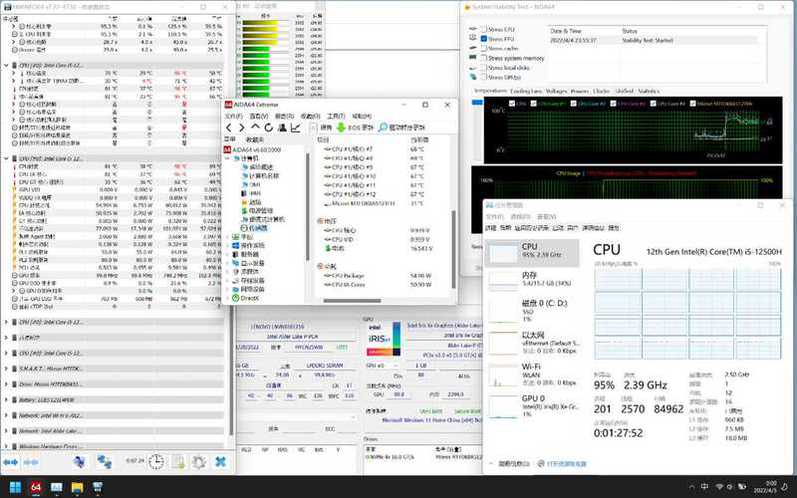
Task: Open the Cooling Fans tab in Stability Test
Action: click(x=526, y=91)
